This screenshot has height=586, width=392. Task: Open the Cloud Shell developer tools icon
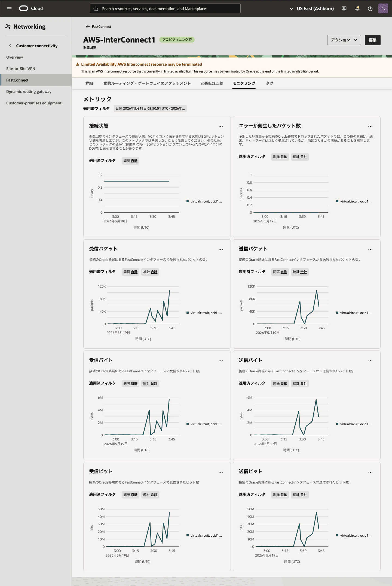pyautogui.click(x=344, y=9)
